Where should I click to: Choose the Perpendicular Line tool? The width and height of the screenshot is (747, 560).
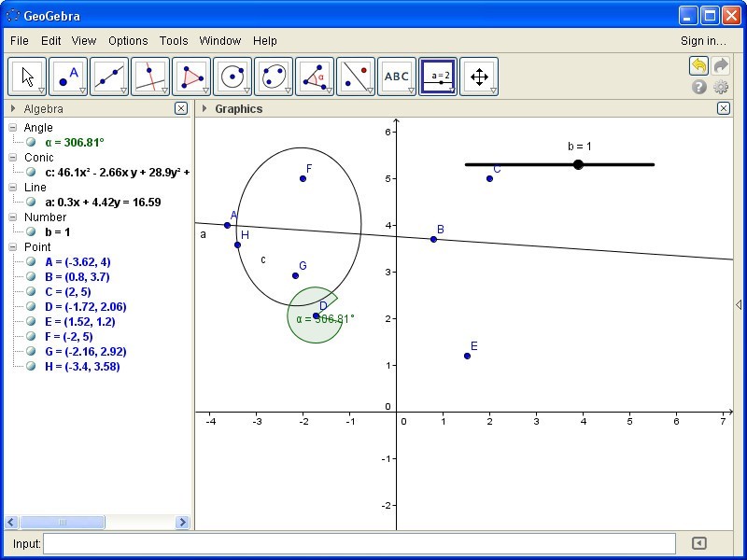tap(150, 77)
